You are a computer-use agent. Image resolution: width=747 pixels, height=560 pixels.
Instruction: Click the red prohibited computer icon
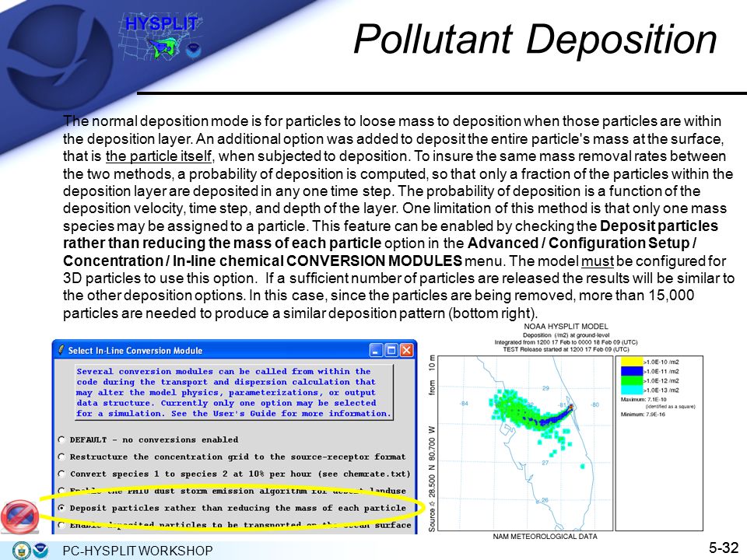click(20, 516)
